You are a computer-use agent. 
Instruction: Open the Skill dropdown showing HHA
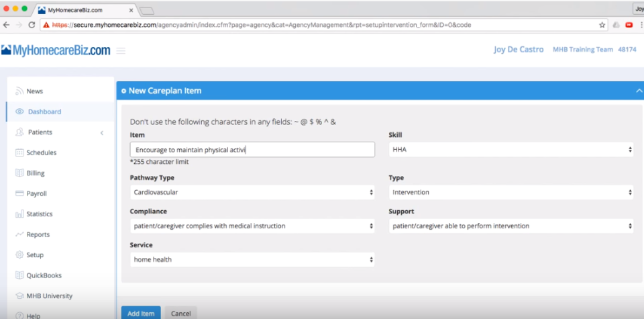(512, 150)
